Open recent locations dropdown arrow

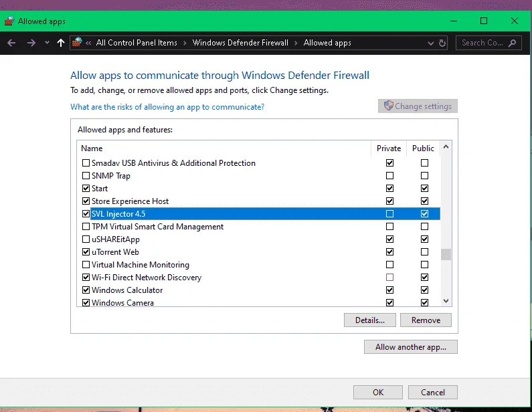point(47,43)
